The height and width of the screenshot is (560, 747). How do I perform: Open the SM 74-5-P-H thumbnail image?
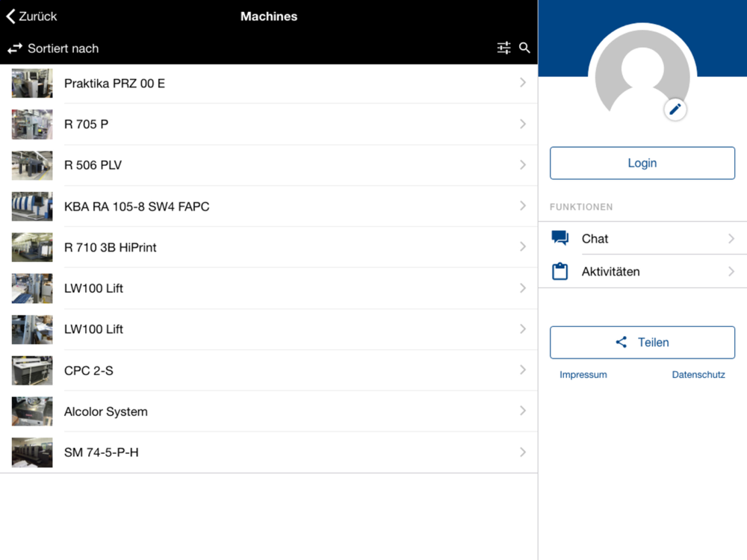tap(32, 452)
